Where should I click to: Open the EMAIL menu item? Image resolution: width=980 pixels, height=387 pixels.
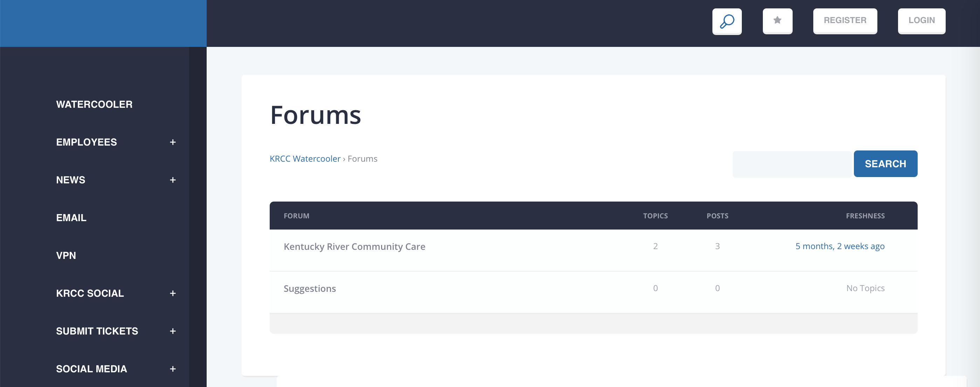pos(71,217)
